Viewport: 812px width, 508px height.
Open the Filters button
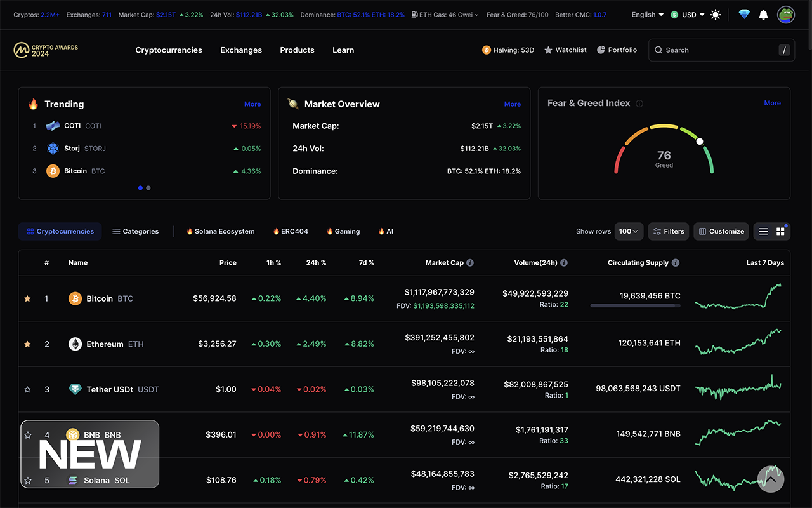click(669, 232)
